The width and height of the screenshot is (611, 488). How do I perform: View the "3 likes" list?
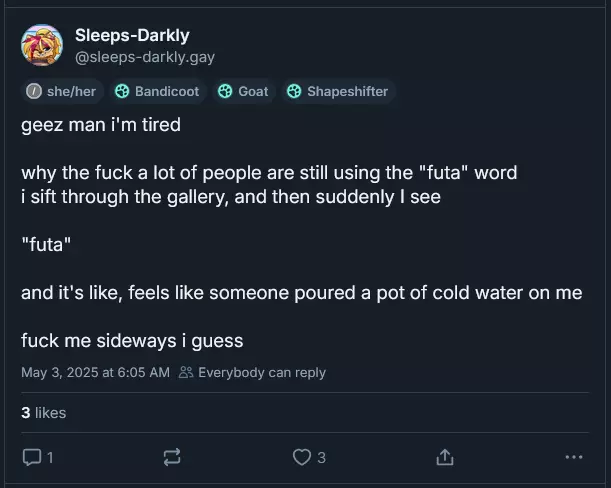pos(43,412)
